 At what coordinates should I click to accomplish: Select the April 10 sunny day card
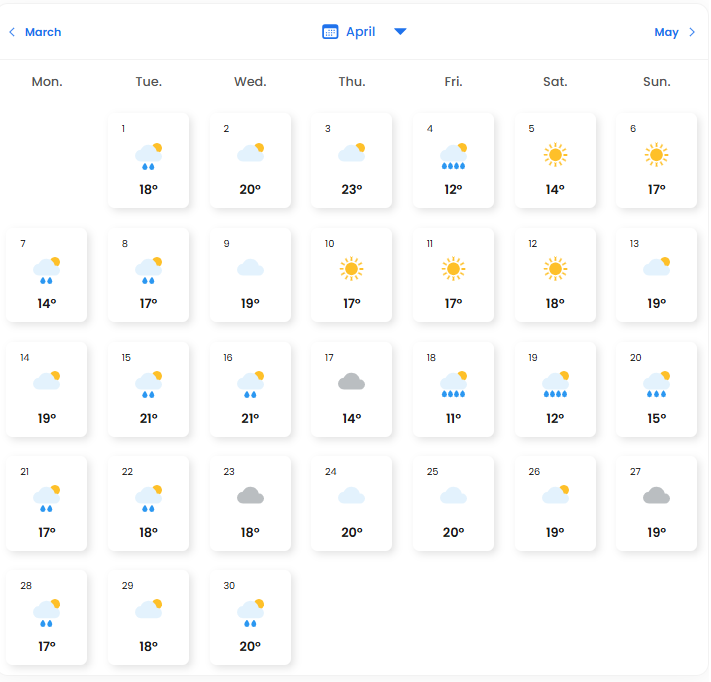tap(351, 275)
